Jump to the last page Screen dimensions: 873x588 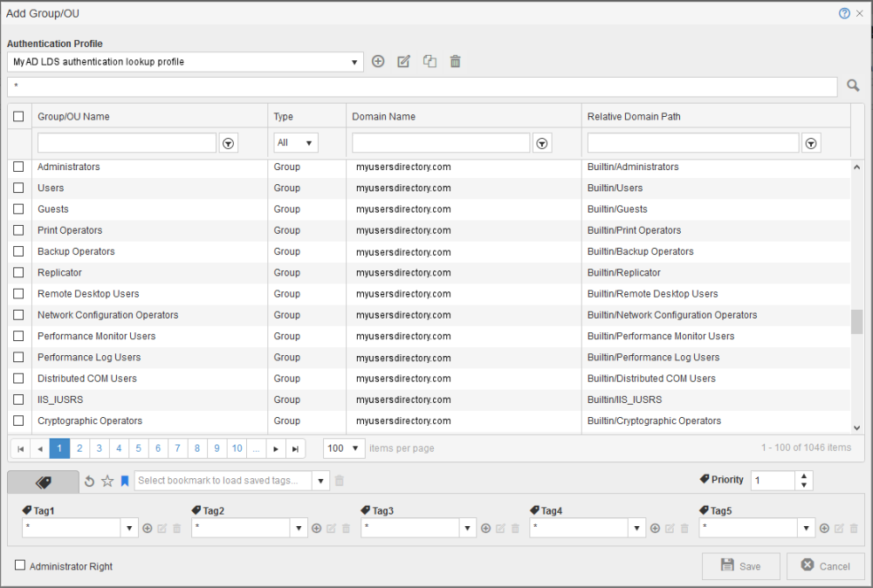pos(296,448)
